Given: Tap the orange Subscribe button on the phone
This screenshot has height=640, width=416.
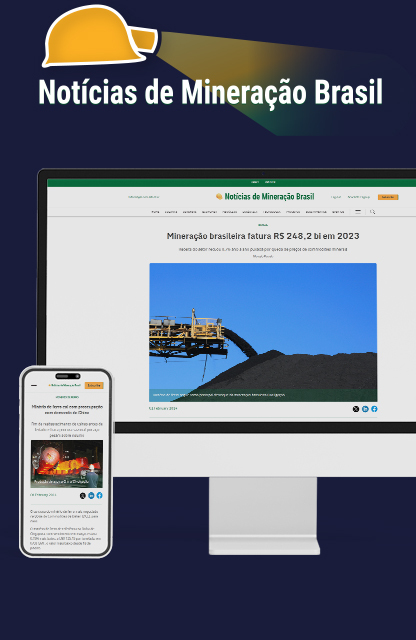Looking at the screenshot, I should tap(94, 385).
